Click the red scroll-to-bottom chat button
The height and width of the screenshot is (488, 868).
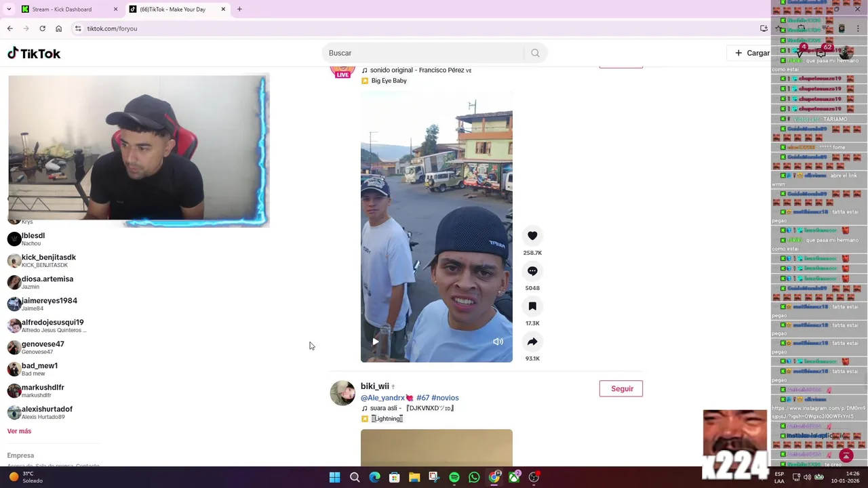(846, 455)
